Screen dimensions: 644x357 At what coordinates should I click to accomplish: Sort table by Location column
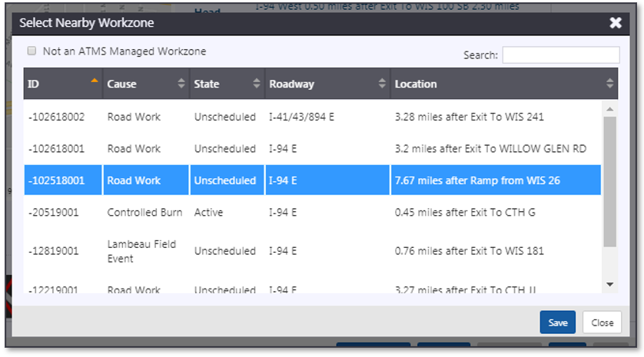coord(504,84)
